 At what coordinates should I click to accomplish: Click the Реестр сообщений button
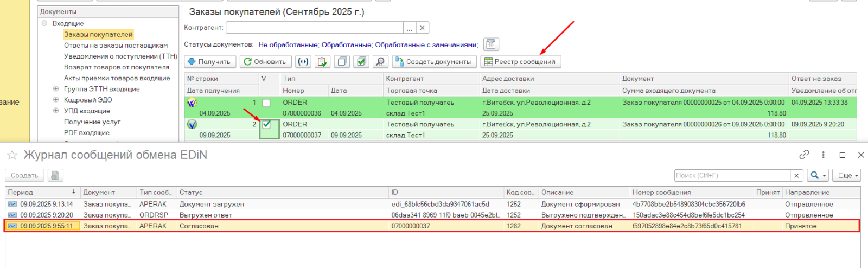click(520, 62)
